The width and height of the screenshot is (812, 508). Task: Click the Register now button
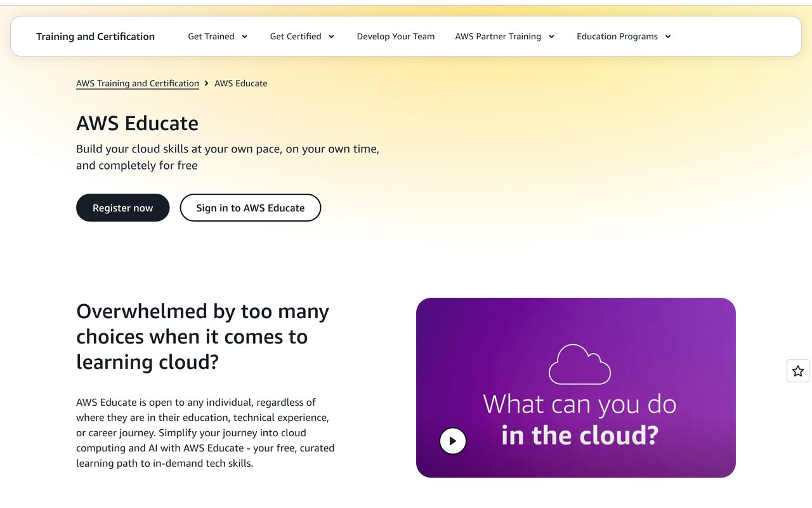(123, 208)
